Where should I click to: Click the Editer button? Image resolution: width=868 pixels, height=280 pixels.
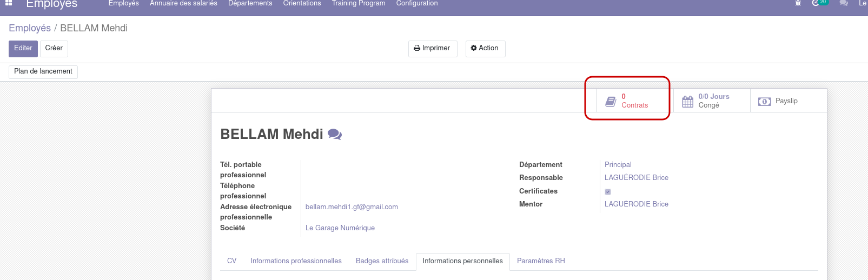click(23, 49)
